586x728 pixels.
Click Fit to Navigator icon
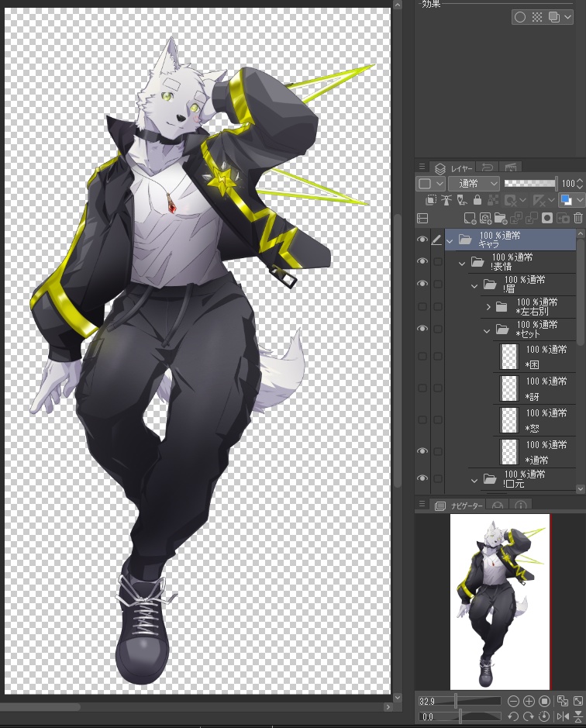tap(562, 701)
